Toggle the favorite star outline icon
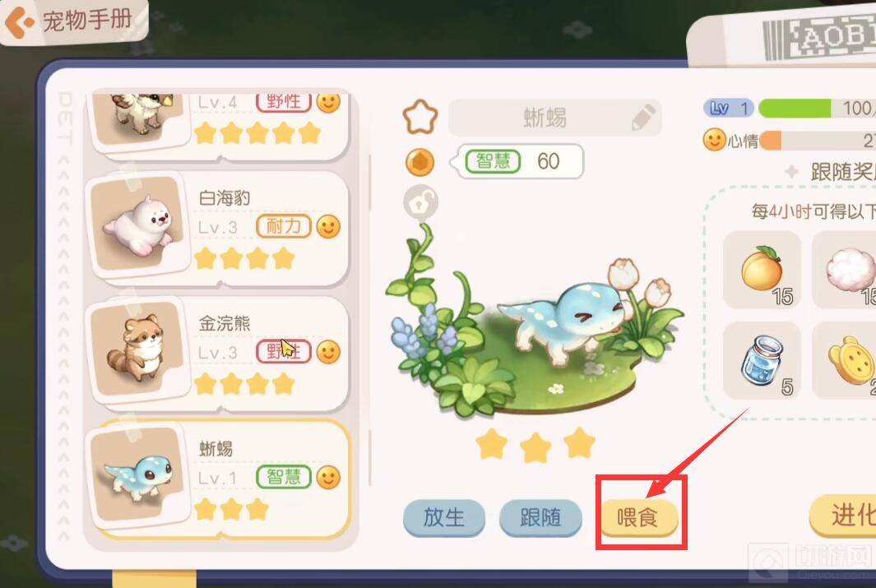This screenshot has height=588, width=876. tap(420, 117)
